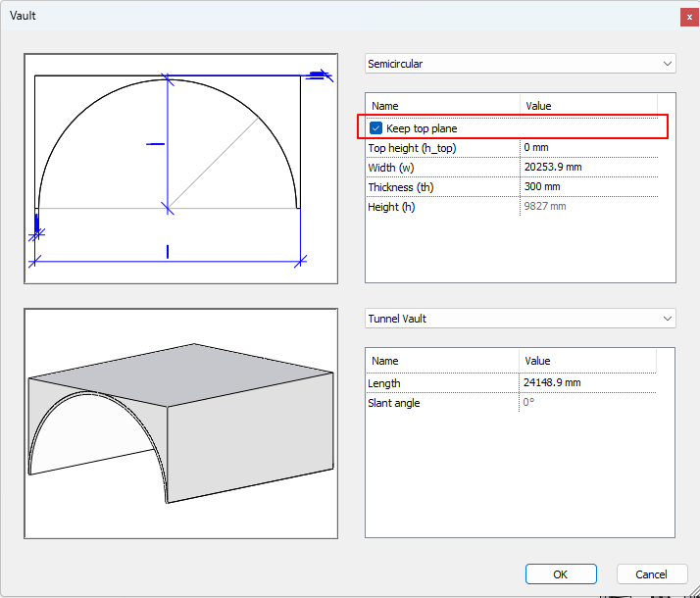Click the width dimension marker in the section preview

(x=168, y=251)
